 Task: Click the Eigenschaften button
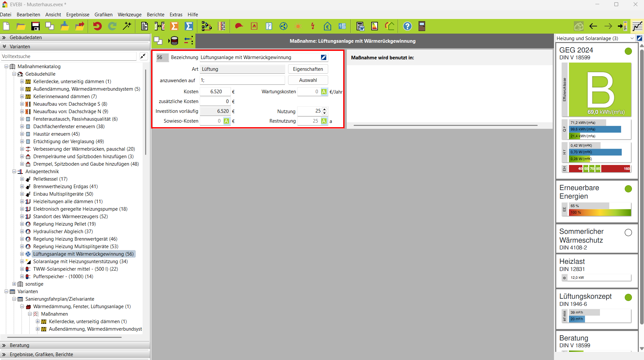tap(308, 69)
